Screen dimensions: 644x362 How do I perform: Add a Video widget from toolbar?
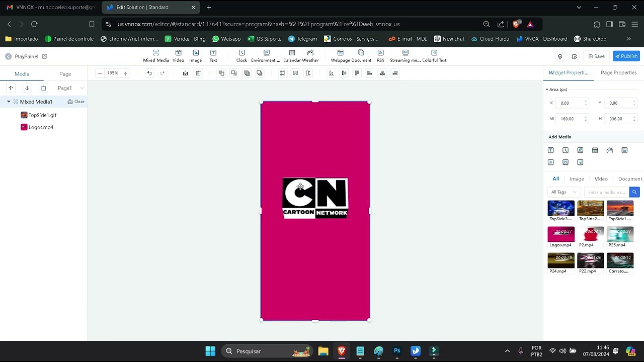178,56
